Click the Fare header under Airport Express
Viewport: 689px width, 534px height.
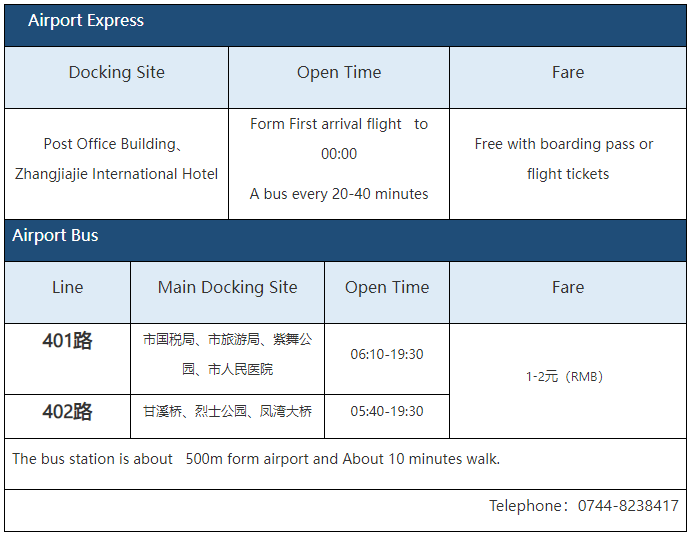coord(568,73)
